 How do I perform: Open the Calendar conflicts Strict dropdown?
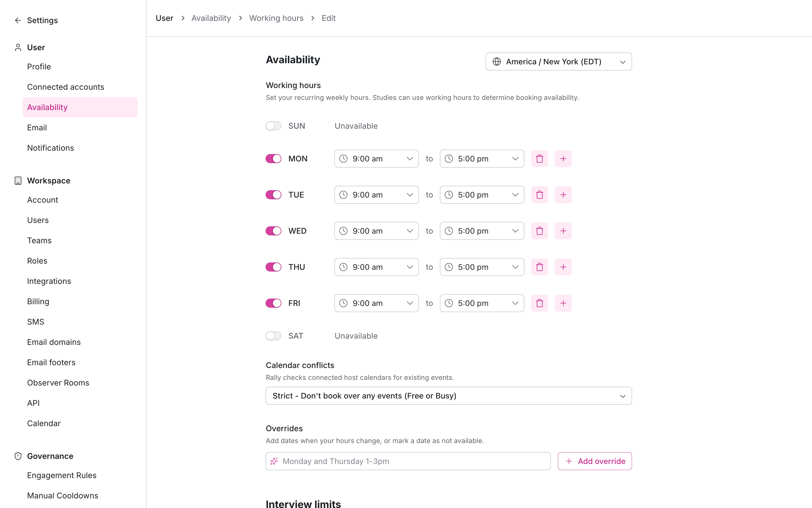coord(449,396)
